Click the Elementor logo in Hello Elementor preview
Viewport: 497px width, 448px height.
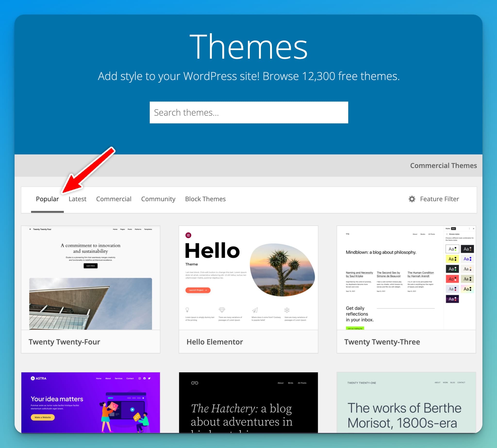[x=189, y=235]
